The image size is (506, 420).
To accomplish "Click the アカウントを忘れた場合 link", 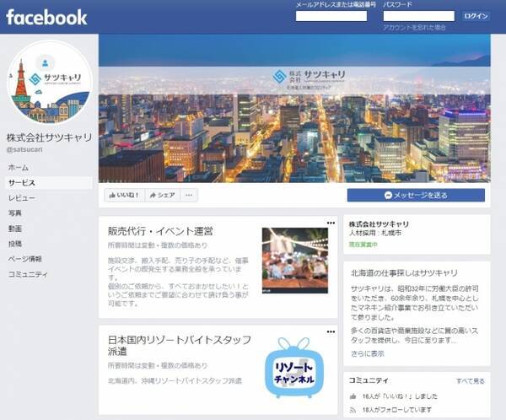I will point(414,28).
